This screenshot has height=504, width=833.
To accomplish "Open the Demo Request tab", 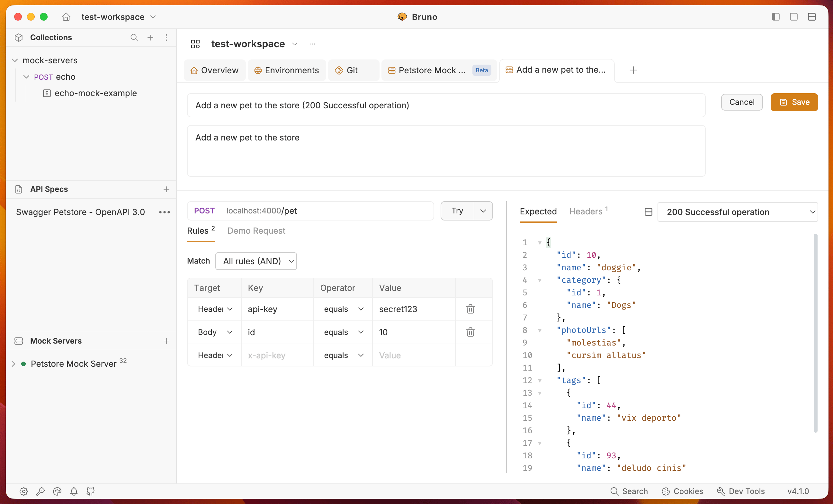I will [x=256, y=230].
